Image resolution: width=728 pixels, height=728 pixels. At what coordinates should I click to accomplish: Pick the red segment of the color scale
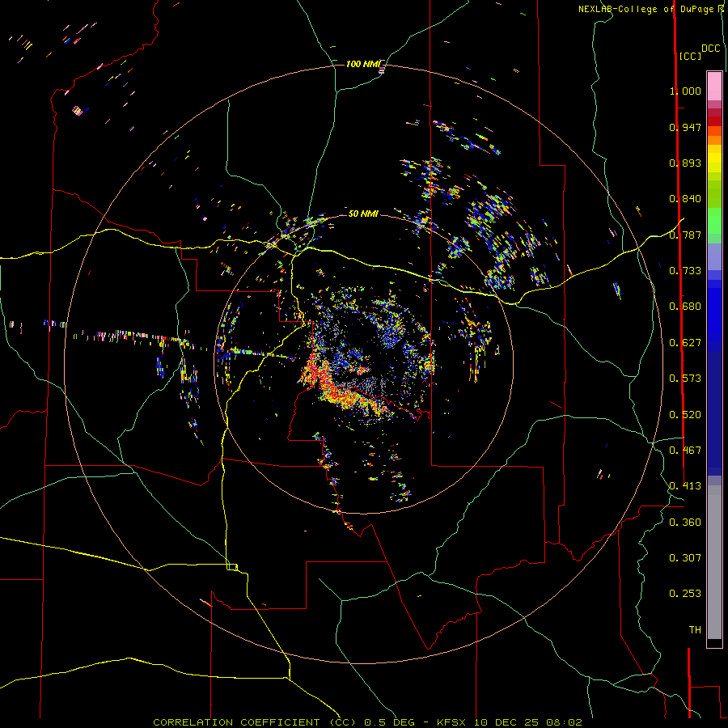coord(714,121)
